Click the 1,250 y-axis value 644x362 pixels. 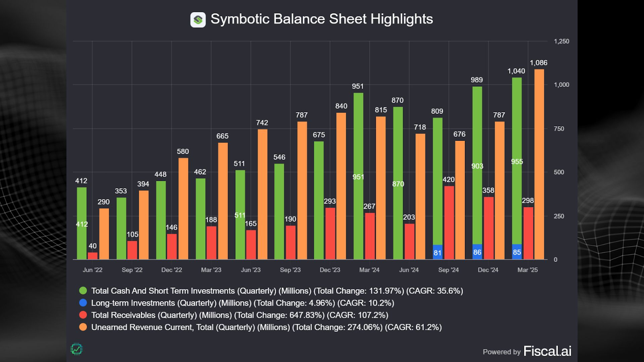561,41
